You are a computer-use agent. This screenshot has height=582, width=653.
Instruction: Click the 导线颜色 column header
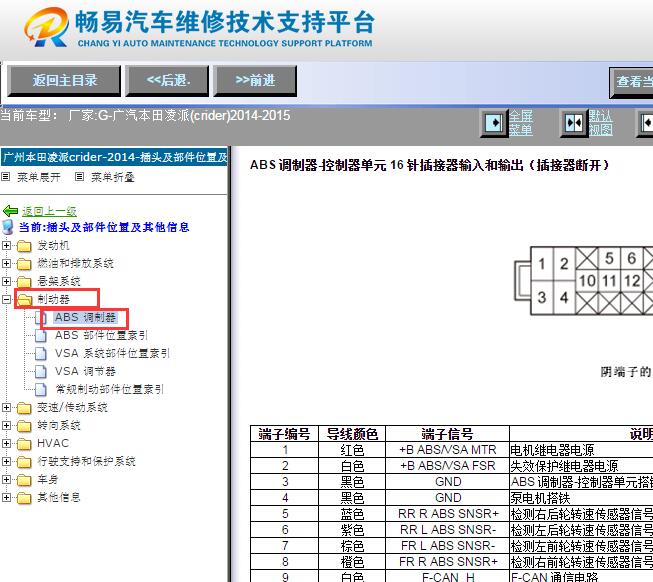coord(352,434)
